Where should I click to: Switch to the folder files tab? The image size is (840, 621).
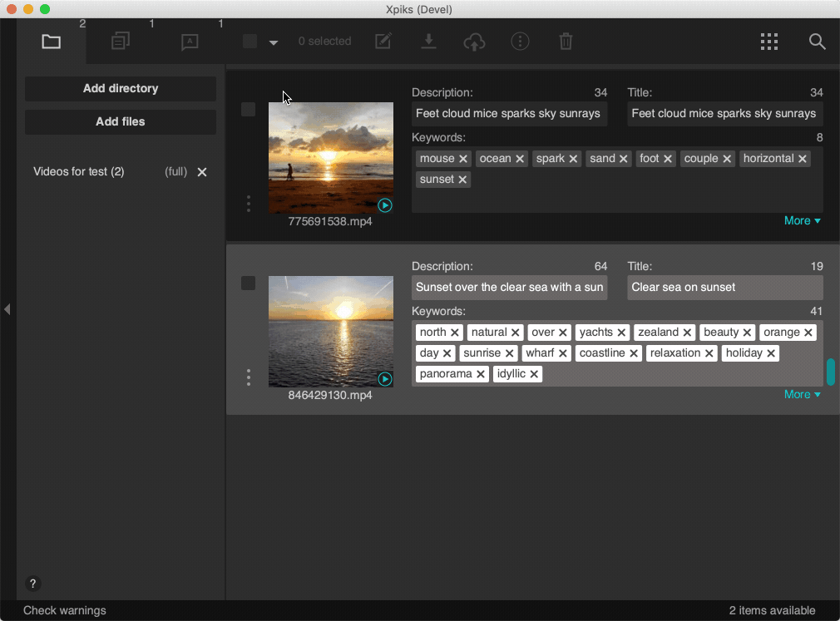point(52,42)
